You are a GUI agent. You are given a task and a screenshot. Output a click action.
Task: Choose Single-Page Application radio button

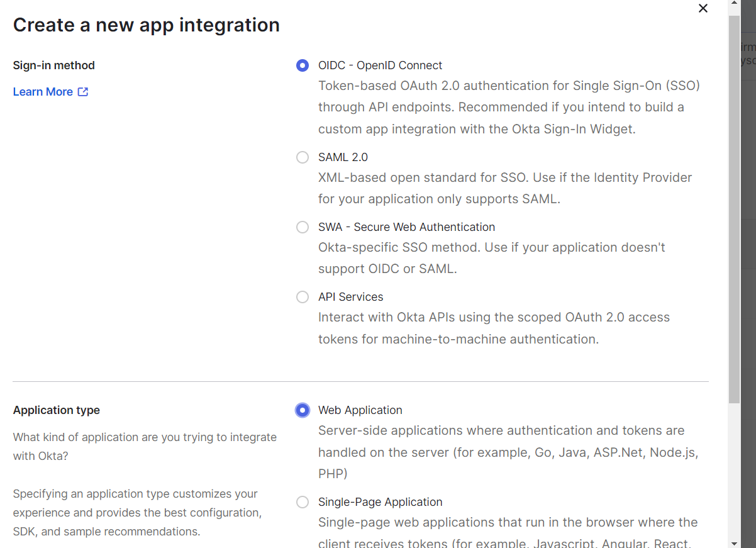point(303,502)
